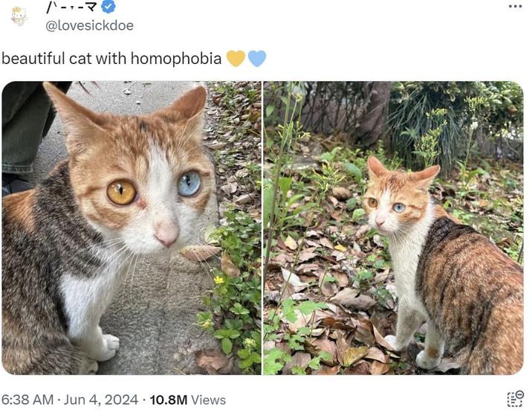Open the left close-up cat photo
The image size is (532, 418).
[x=131, y=228]
